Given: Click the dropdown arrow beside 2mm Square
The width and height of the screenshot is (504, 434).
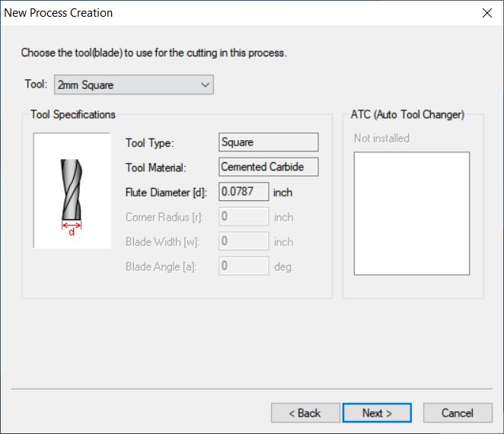Looking at the screenshot, I should point(205,85).
